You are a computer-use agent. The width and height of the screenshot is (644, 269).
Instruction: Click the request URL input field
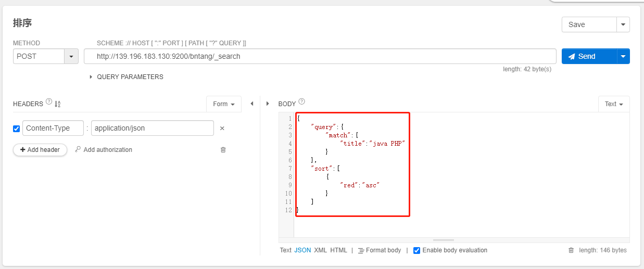tap(320, 56)
